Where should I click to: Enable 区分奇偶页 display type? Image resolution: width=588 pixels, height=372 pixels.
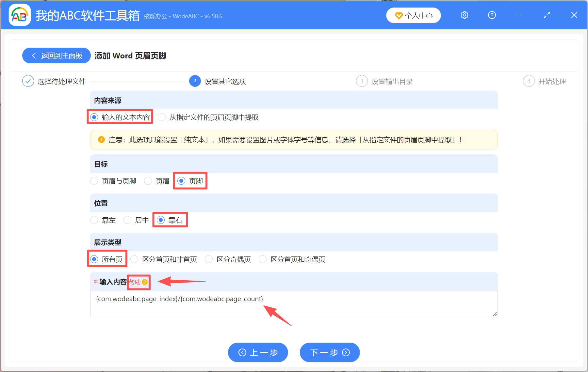coord(209,259)
